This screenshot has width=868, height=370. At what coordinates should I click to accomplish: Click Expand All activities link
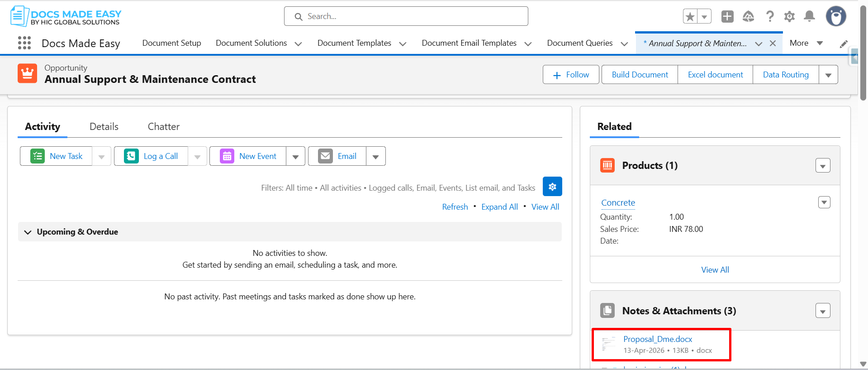click(499, 207)
